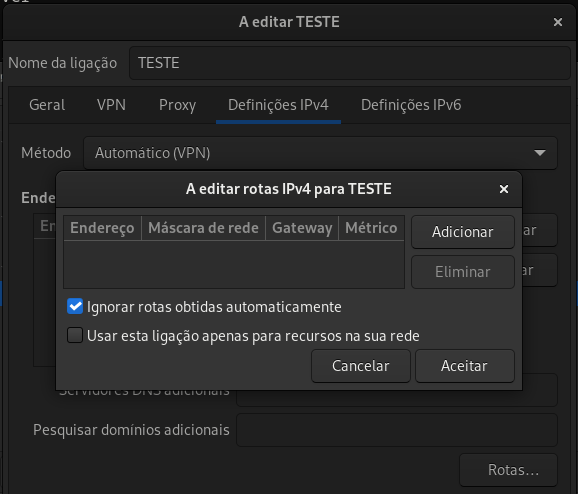578x494 pixels.
Task: Close the 'A editar TESTE' window
Action: (558, 22)
